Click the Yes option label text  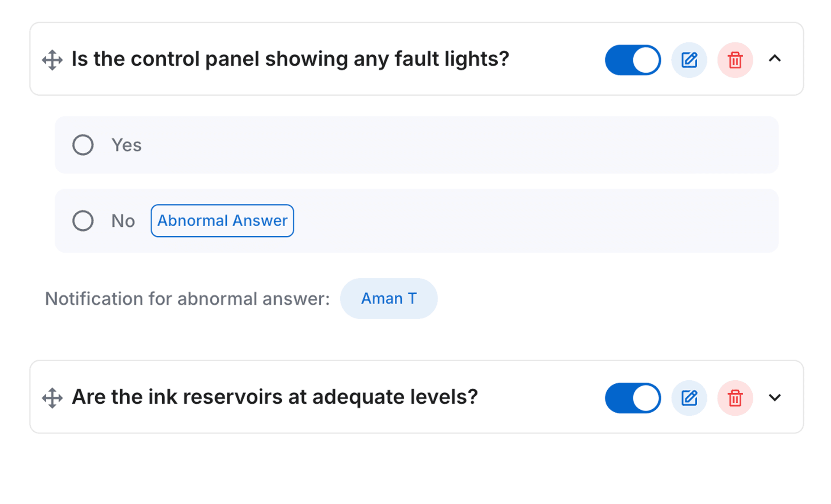point(126,145)
